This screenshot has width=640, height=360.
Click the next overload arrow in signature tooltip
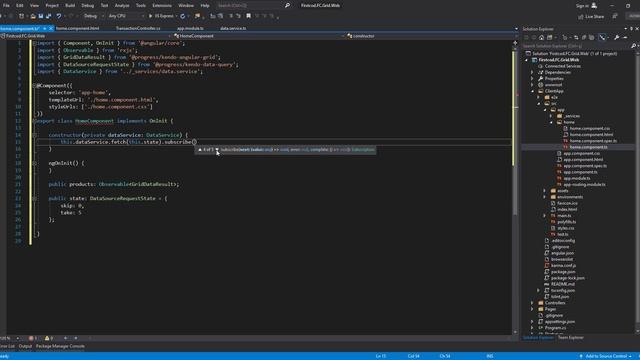coord(217,150)
